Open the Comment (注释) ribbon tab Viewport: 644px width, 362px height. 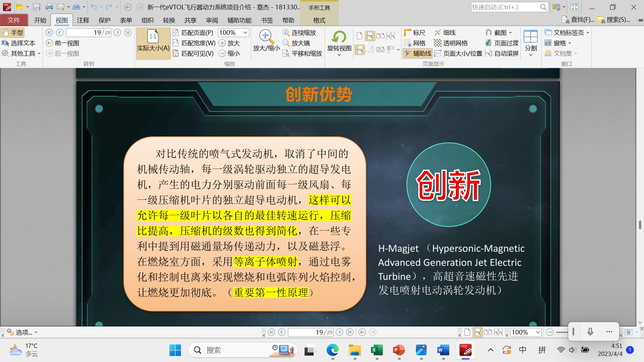[x=83, y=20]
